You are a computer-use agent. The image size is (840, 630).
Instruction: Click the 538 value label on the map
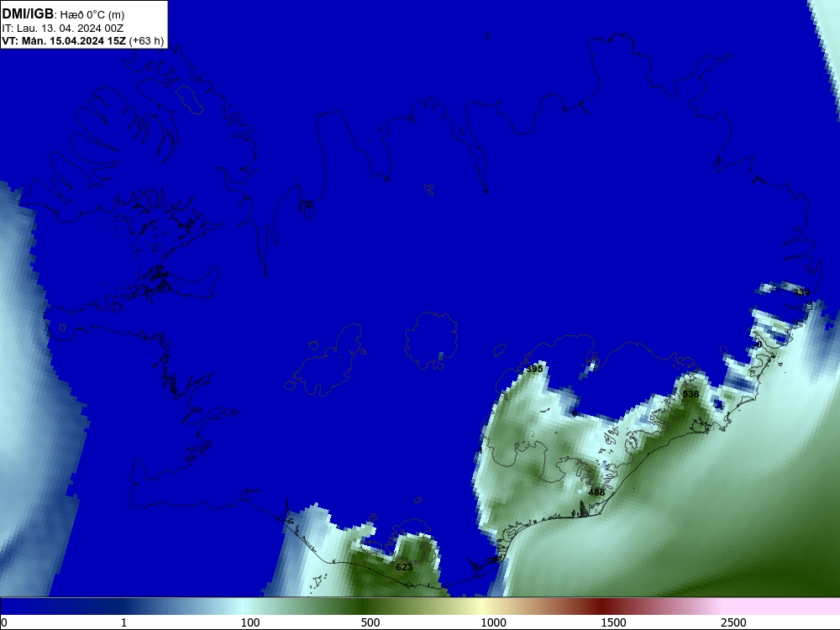(x=690, y=394)
